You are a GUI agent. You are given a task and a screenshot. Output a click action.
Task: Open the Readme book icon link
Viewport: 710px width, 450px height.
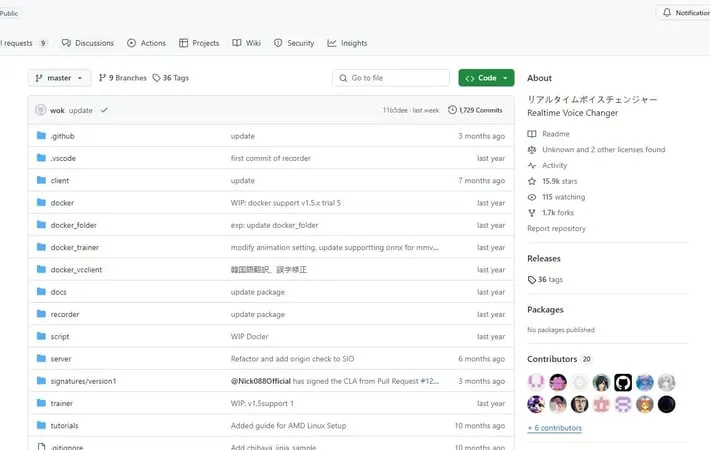click(x=532, y=134)
